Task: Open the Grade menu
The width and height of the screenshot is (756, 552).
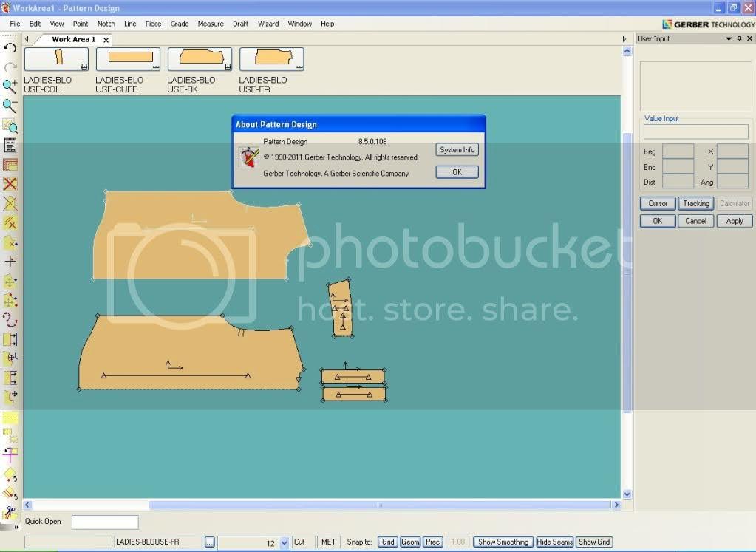Action: pyautogui.click(x=180, y=24)
